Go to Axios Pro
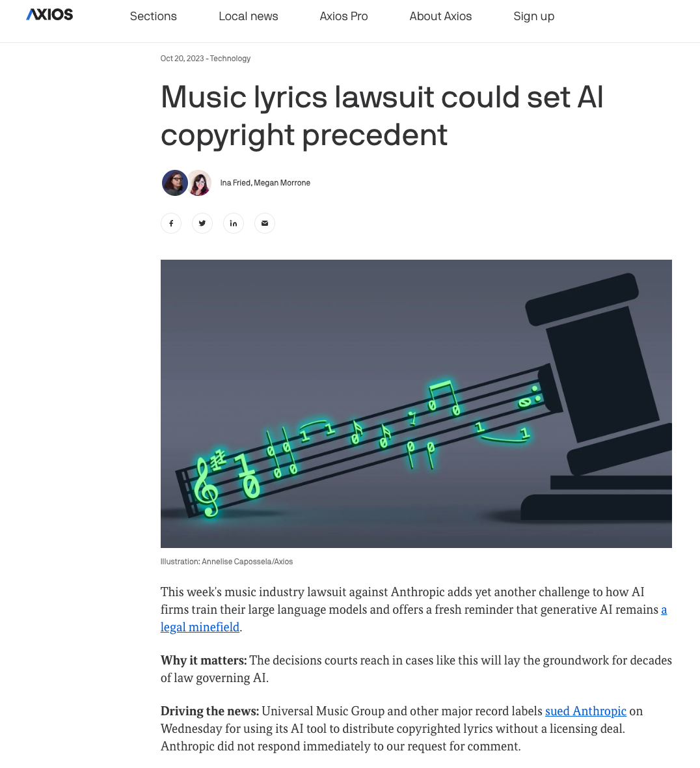The image size is (700, 768). click(343, 16)
